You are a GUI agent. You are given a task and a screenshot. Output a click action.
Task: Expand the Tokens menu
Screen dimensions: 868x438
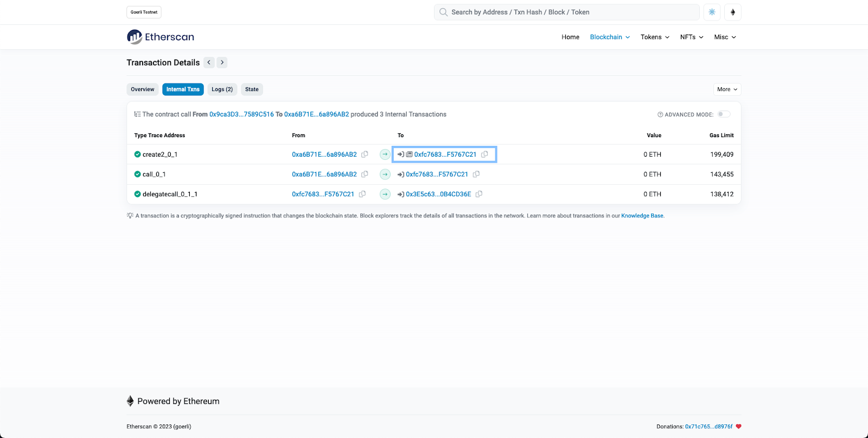tap(655, 37)
